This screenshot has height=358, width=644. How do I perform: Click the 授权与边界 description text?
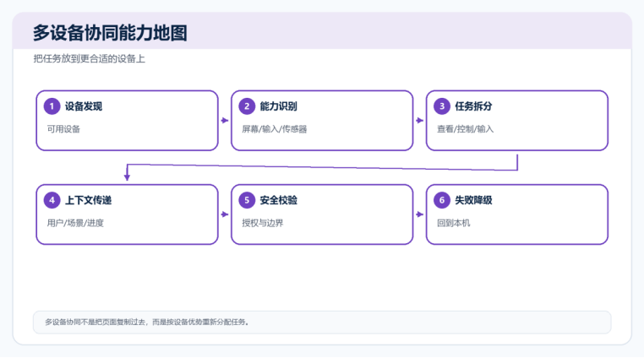click(263, 223)
